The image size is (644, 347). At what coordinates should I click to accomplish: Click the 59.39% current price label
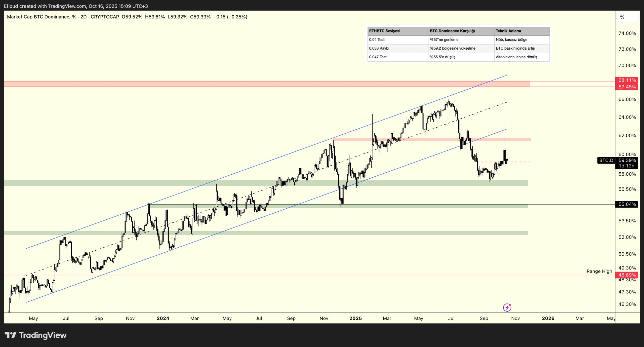tap(627, 160)
